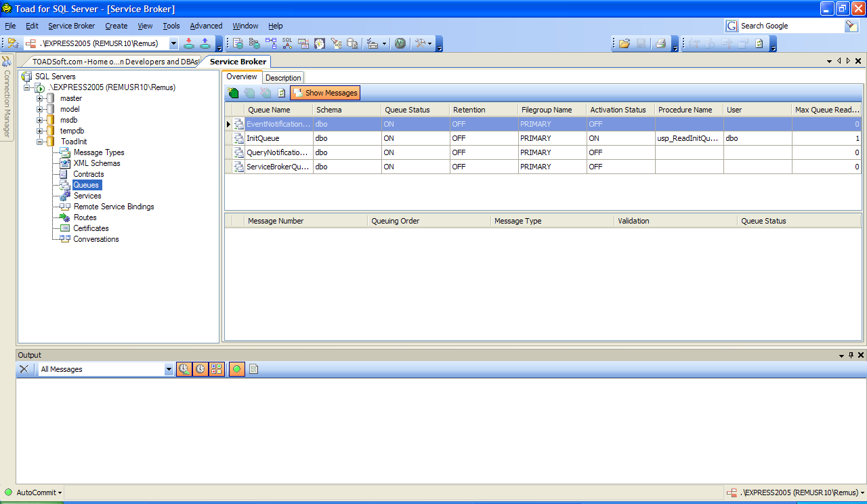
Task: Open the connection dropdown .\EXPRESS2005
Action: (x=173, y=43)
